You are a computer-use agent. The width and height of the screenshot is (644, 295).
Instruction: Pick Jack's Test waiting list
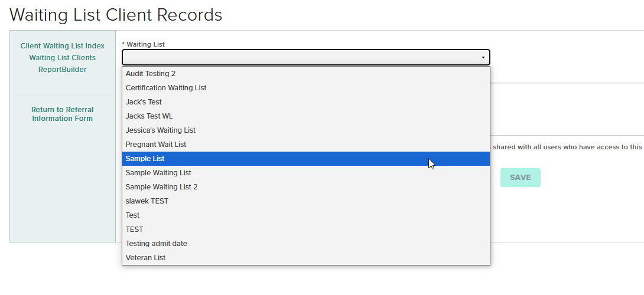(144, 102)
